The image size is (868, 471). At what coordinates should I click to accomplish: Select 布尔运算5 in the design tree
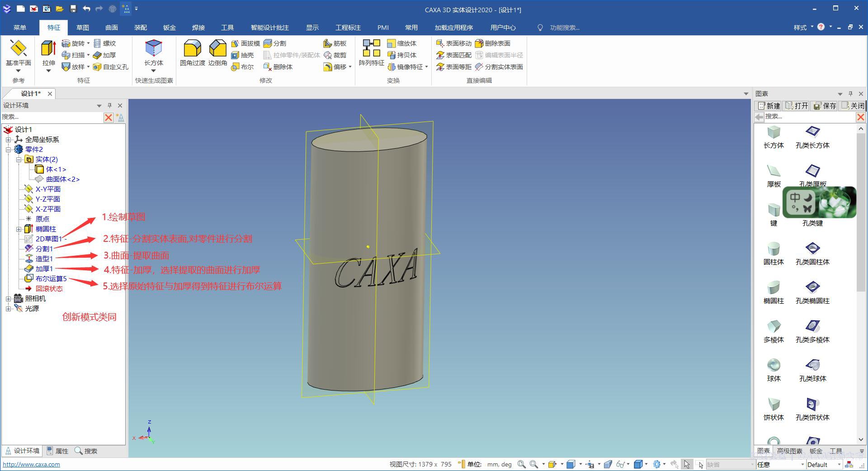click(x=51, y=278)
